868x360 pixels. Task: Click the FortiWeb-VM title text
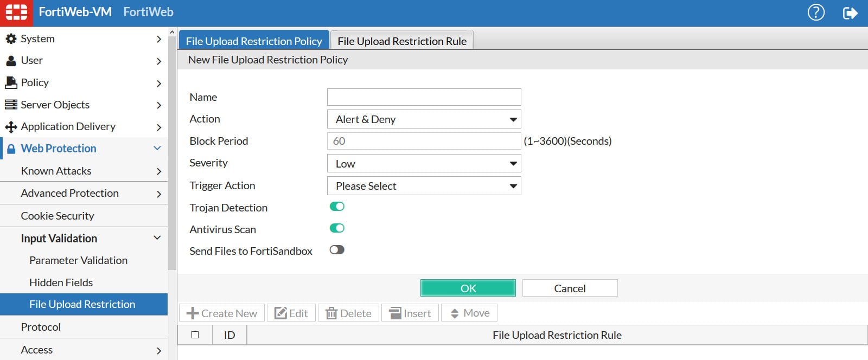pos(75,12)
